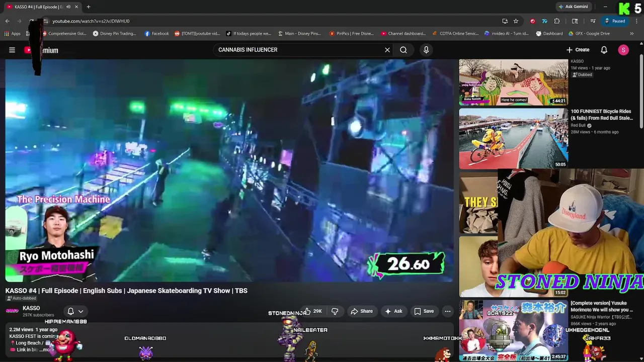Dislike the video with thumbs down
Viewport: 644px width, 362px height.
(x=335, y=311)
